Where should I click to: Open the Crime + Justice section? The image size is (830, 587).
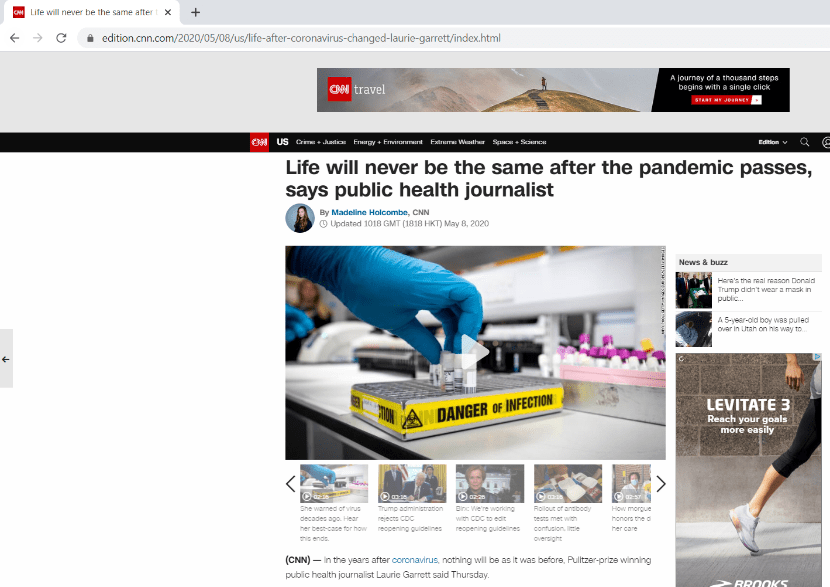(321, 142)
